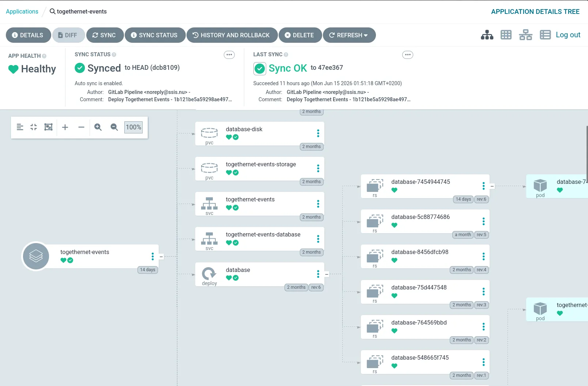
Task: Click the plus icon in the graph toolbar
Action: point(65,127)
